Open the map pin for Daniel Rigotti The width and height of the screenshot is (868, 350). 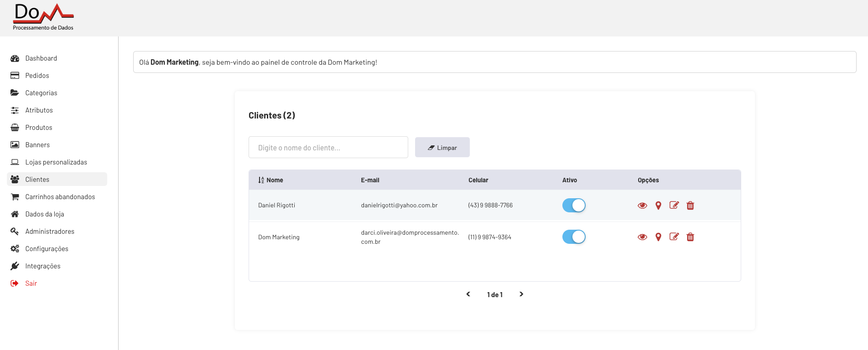[658, 206]
